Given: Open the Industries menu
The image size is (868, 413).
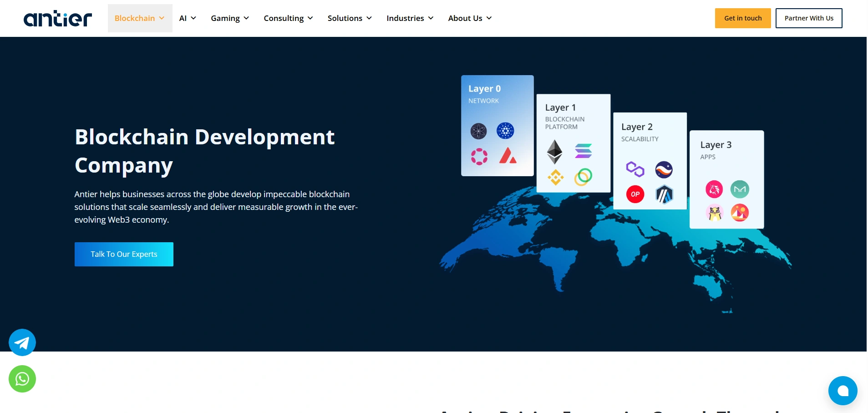Looking at the screenshot, I should click(x=410, y=18).
